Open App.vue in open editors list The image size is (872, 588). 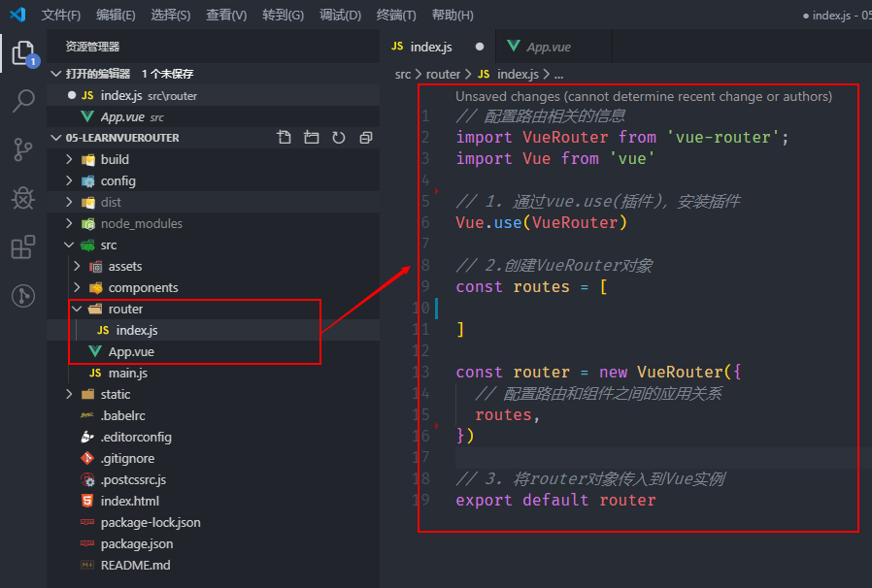tap(214, 116)
